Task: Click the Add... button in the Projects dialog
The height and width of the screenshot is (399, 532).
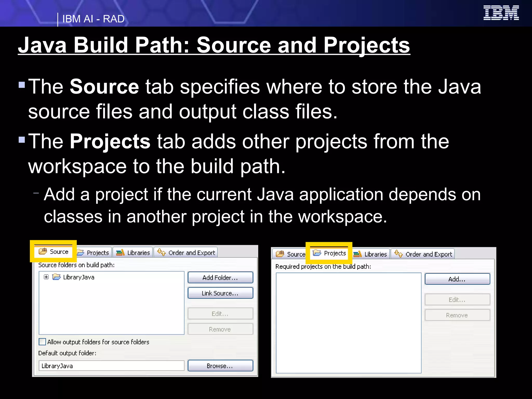Action: point(457,279)
